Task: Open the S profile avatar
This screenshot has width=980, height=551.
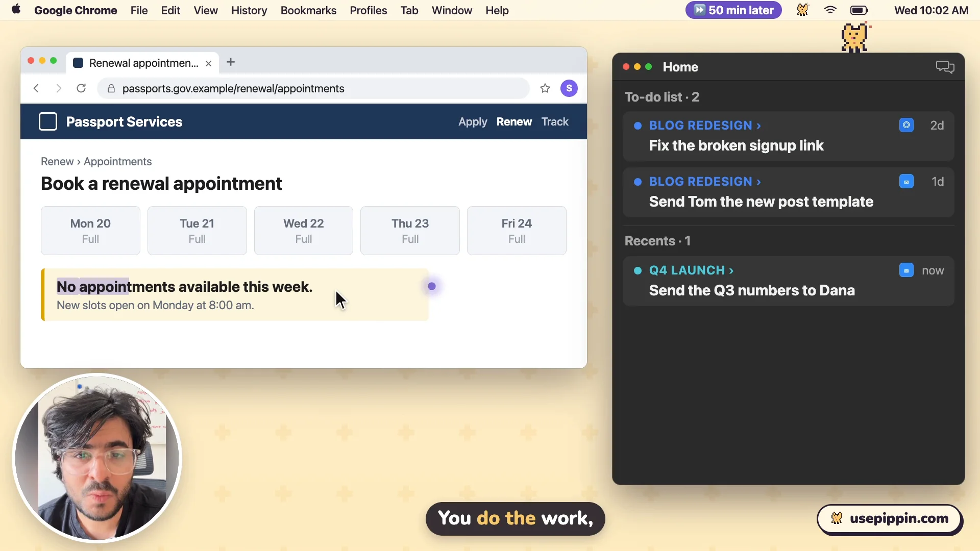Action: click(569, 88)
